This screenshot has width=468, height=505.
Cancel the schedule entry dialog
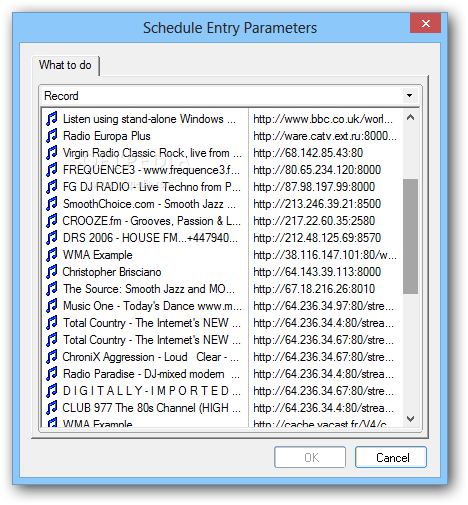[391, 457]
